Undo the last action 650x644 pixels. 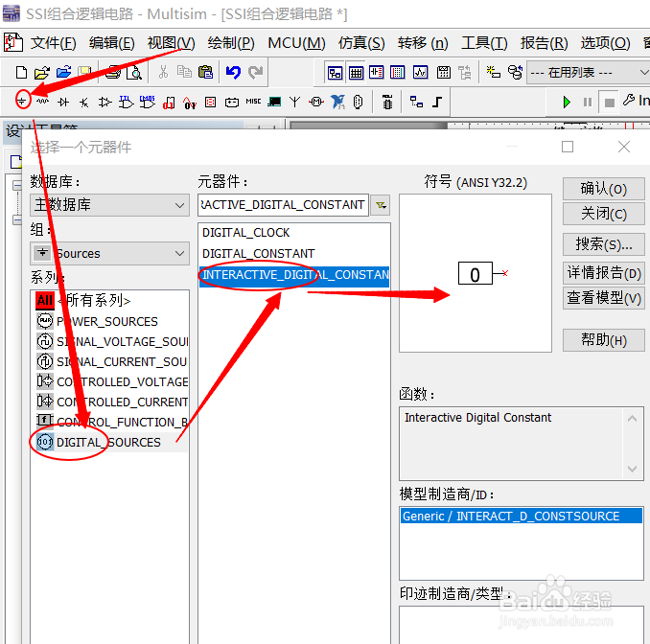coord(233,73)
